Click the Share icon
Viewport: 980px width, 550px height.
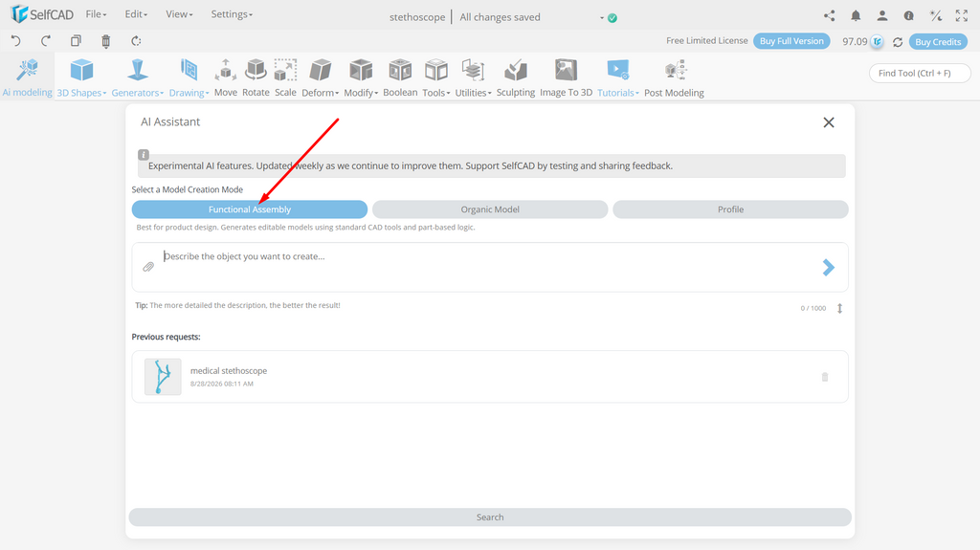coord(830,16)
